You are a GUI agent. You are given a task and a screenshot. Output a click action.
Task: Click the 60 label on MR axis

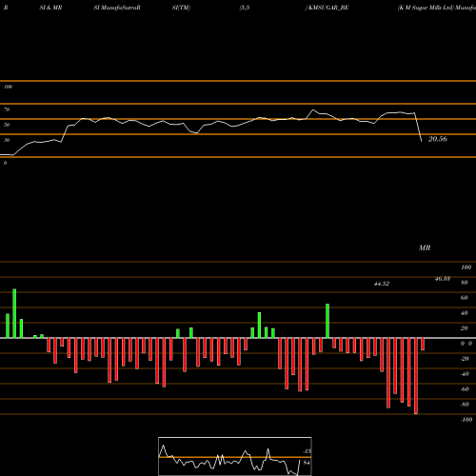pyautogui.click(x=464, y=298)
